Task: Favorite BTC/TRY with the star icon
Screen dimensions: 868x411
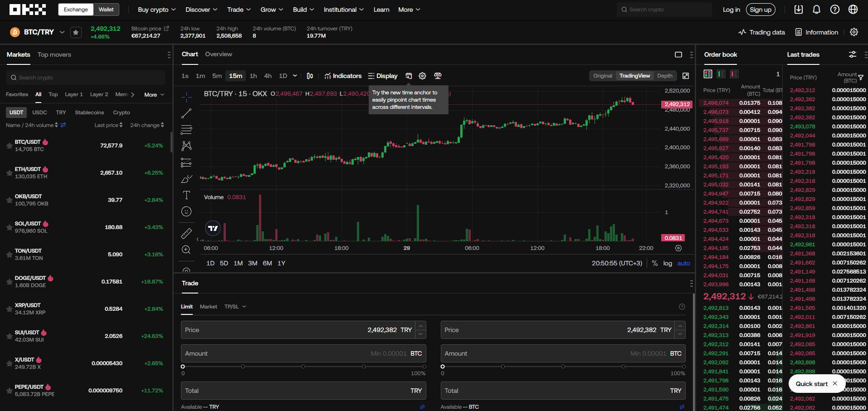Action: click(x=76, y=32)
